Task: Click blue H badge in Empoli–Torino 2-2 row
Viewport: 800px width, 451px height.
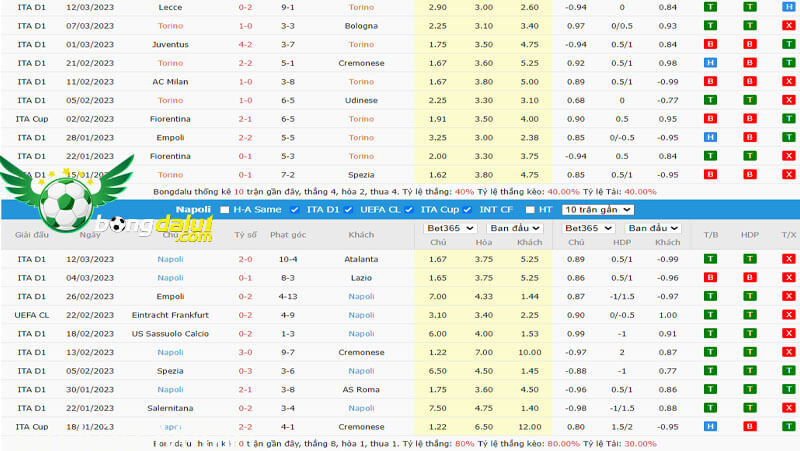Action: (x=710, y=137)
